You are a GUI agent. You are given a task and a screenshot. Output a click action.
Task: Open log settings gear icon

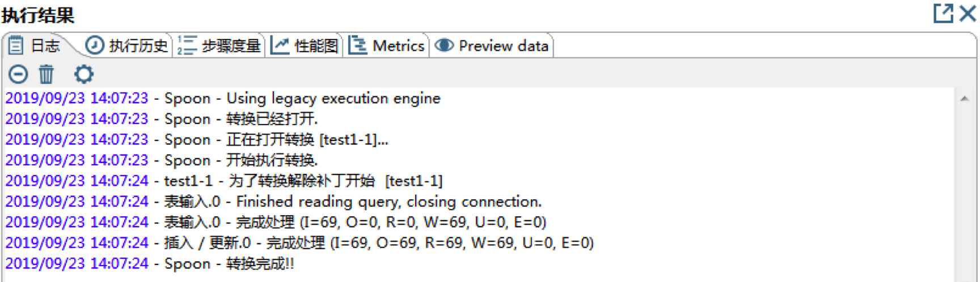84,74
